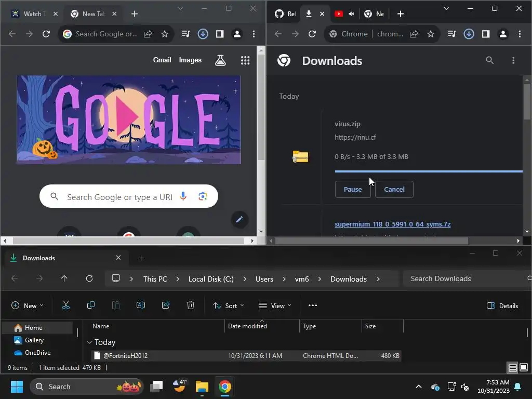The width and height of the screenshot is (532, 399).
Task: Pause the virus.zip download
Action: pyautogui.click(x=353, y=189)
